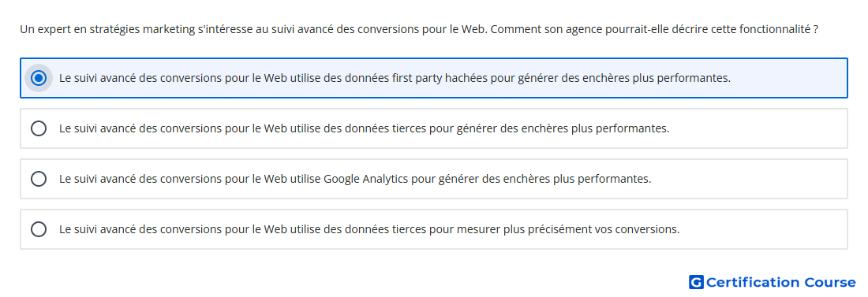Choose the Google Analytics radio button

tap(38, 179)
